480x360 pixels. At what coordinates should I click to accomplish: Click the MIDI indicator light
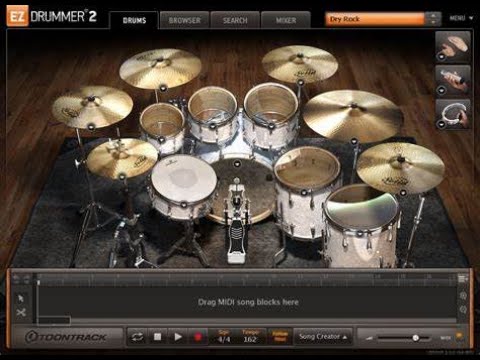[x=459, y=336]
